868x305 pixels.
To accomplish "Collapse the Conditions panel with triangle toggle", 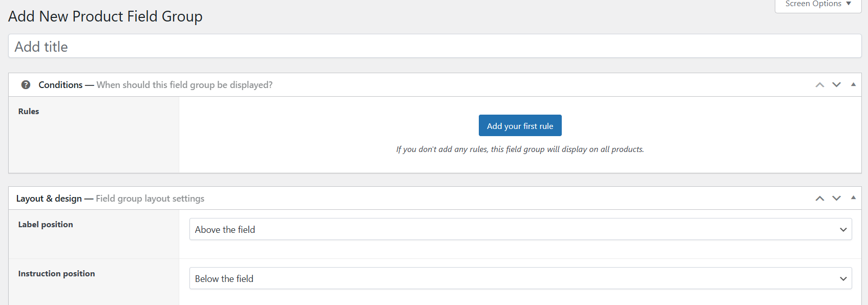I will coord(853,84).
